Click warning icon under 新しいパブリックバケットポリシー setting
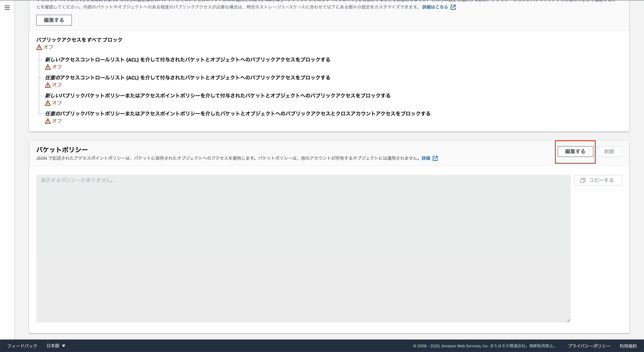The image size is (644, 352). [47, 103]
